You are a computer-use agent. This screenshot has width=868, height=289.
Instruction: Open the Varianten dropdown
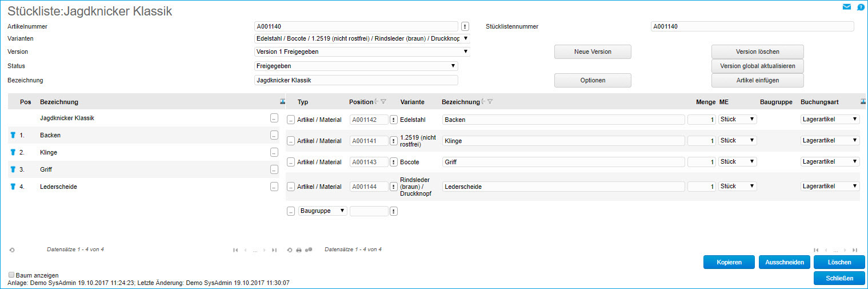click(x=362, y=38)
